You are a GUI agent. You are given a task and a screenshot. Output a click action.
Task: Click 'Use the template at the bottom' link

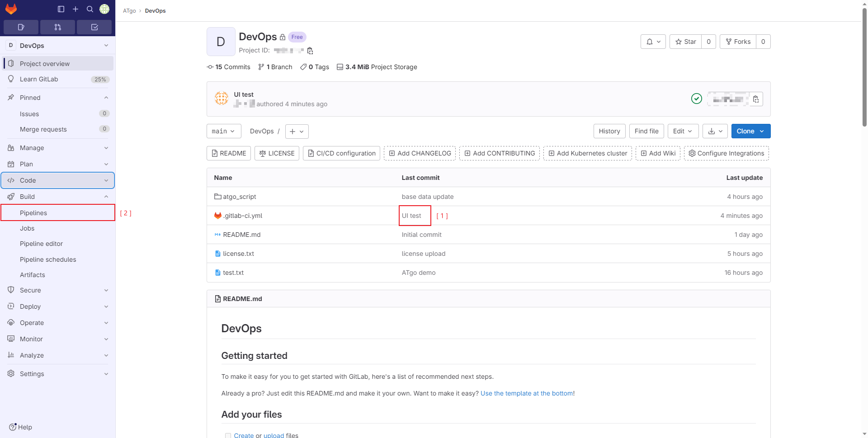tap(527, 393)
